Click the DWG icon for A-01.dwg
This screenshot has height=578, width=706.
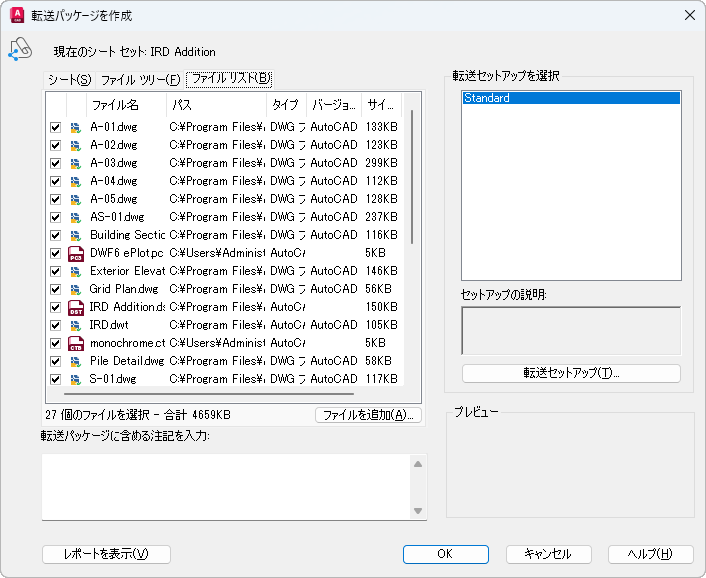[76, 127]
